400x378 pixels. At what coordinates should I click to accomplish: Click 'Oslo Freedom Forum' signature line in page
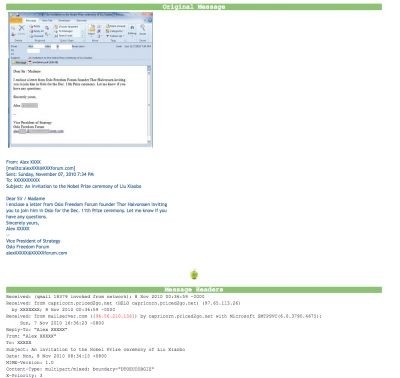tap(27, 247)
